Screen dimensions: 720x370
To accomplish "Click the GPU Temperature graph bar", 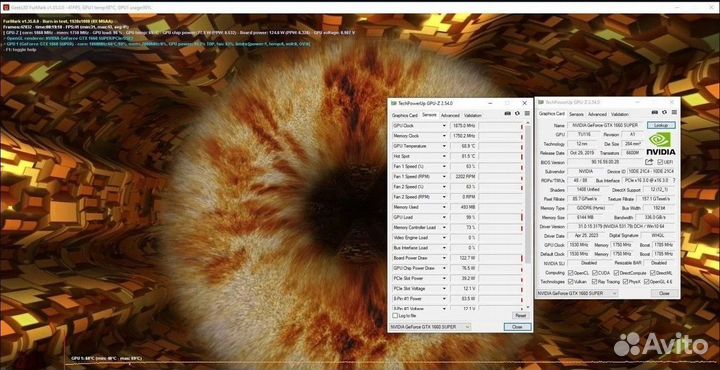I will point(501,146).
